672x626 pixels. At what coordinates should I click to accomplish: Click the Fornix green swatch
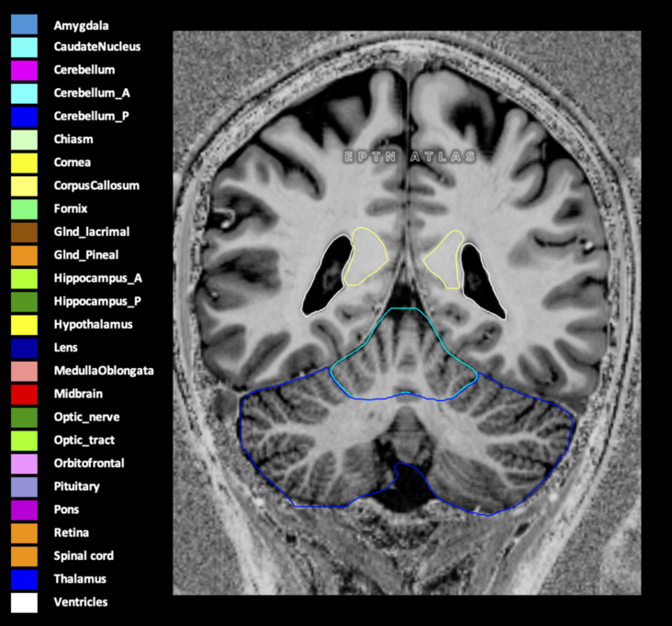24,209
